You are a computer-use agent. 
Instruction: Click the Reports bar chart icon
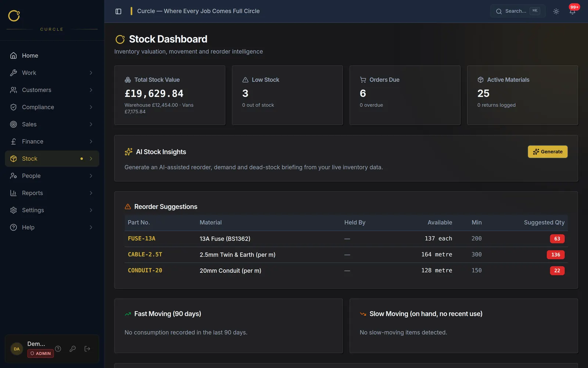(x=14, y=193)
